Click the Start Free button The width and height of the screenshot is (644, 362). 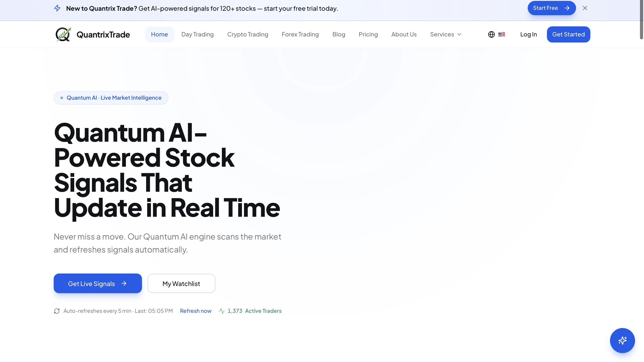tap(551, 8)
